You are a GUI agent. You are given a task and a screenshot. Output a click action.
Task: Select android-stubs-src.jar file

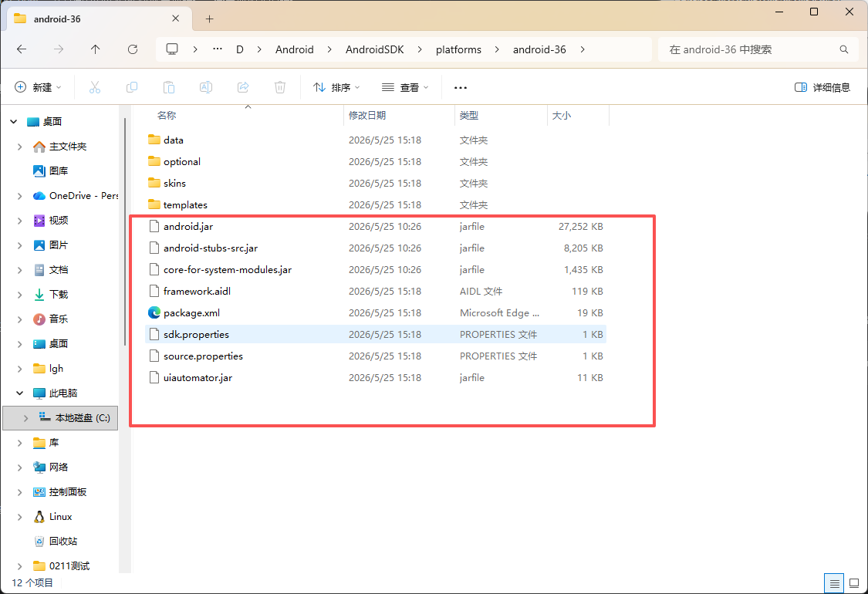click(375, 248)
